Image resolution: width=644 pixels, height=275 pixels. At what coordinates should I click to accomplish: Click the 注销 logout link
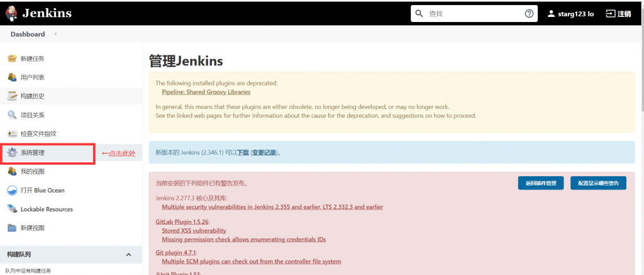click(625, 14)
